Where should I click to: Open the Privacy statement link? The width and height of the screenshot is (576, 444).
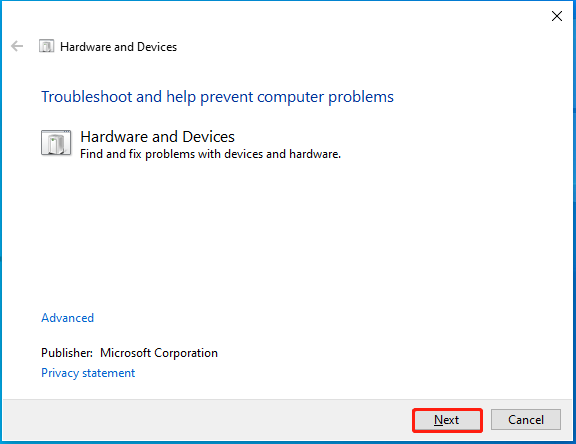88,373
